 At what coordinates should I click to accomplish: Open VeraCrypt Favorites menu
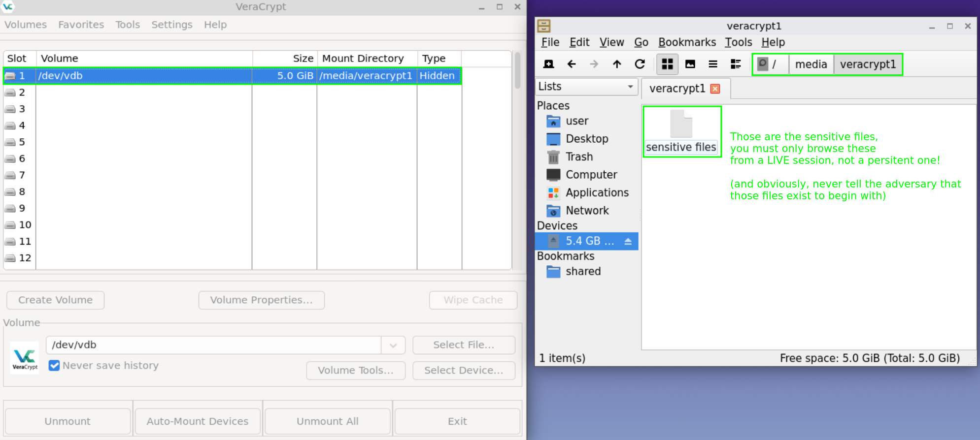[x=81, y=25]
